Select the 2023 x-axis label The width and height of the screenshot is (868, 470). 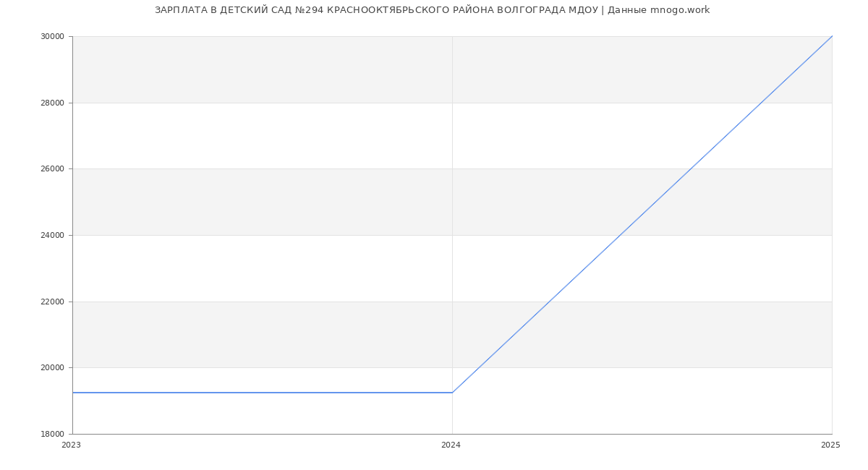72,445
